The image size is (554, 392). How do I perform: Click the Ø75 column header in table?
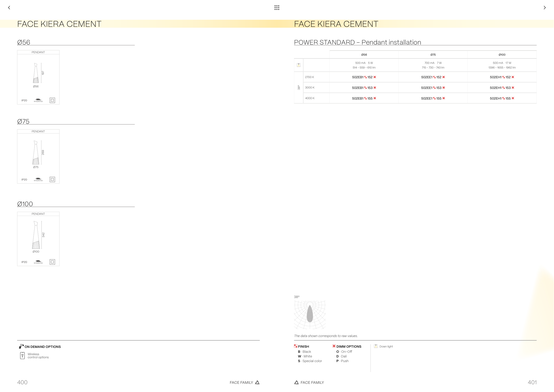[x=433, y=55]
